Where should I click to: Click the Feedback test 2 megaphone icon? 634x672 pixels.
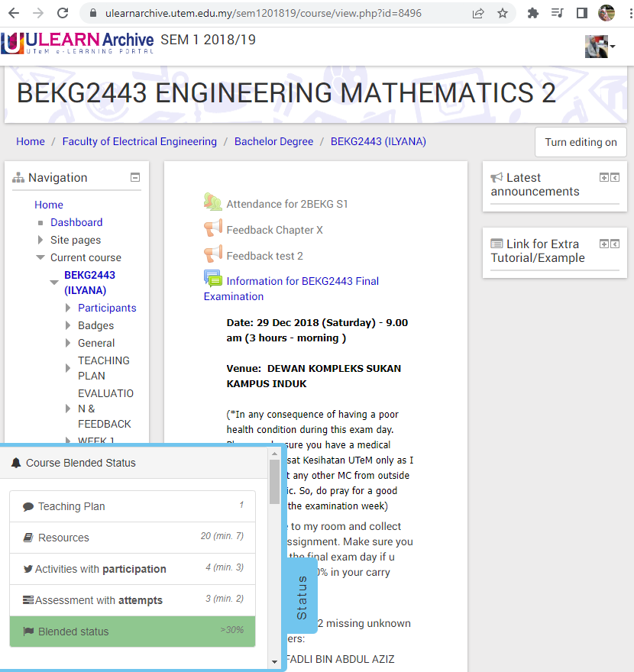[212, 255]
